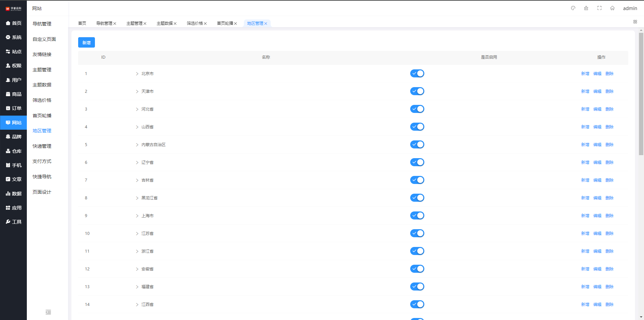Viewport: 644px width, 320px height.
Task: Click the clear cache brush icon
Action: tap(586, 8)
